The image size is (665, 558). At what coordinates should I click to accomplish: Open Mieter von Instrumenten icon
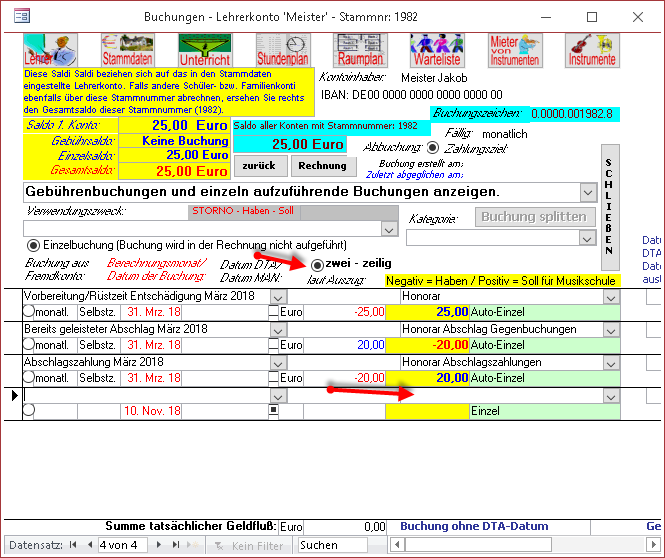click(515, 50)
